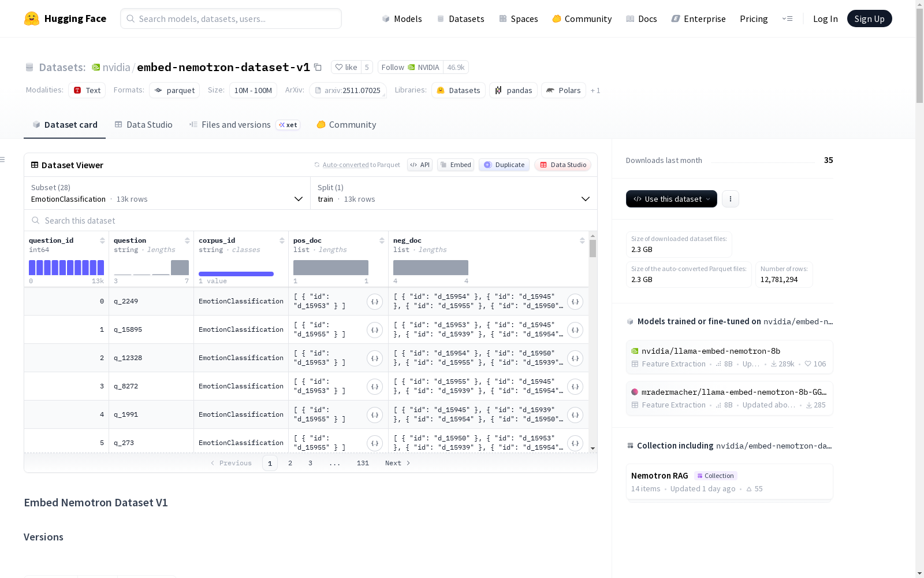The width and height of the screenshot is (924, 578).
Task: Expand JSON in neg_doc cell for q_2249
Action: (575, 301)
